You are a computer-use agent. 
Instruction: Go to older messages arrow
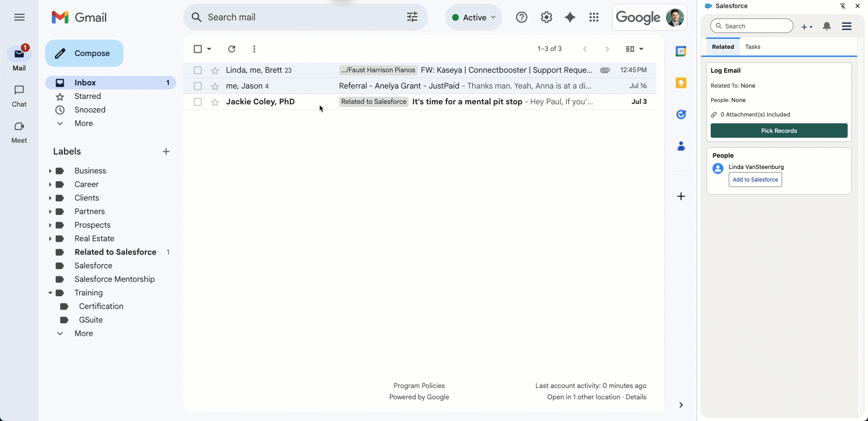pyautogui.click(x=607, y=49)
